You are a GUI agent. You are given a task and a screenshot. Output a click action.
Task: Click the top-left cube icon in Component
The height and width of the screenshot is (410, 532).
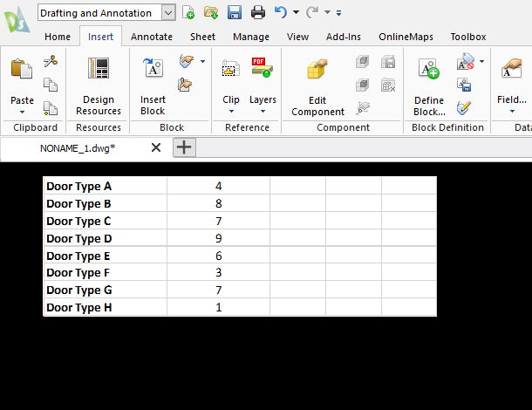point(362,62)
